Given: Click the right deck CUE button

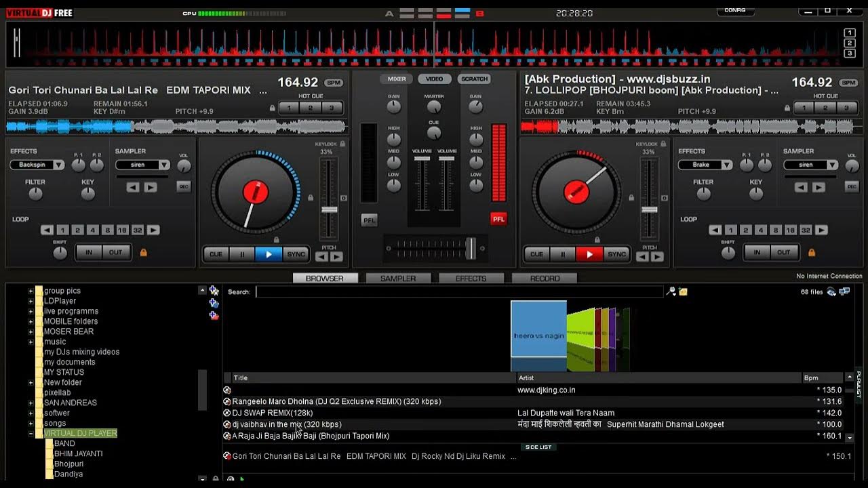Looking at the screenshot, I should 536,254.
